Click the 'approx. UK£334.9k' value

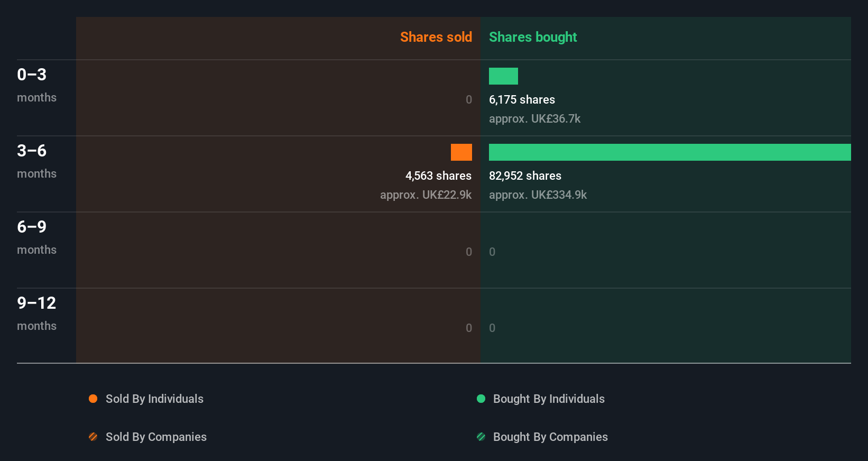pyautogui.click(x=538, y=195)
